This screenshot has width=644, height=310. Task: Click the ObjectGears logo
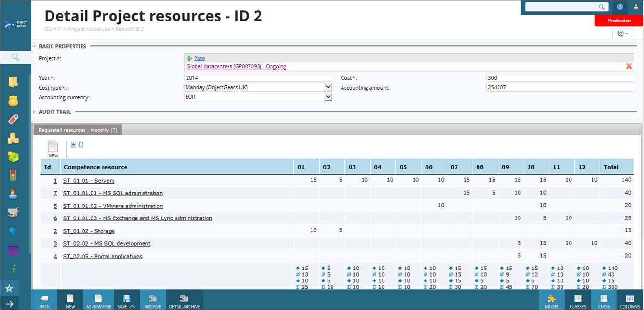(15, 24)
